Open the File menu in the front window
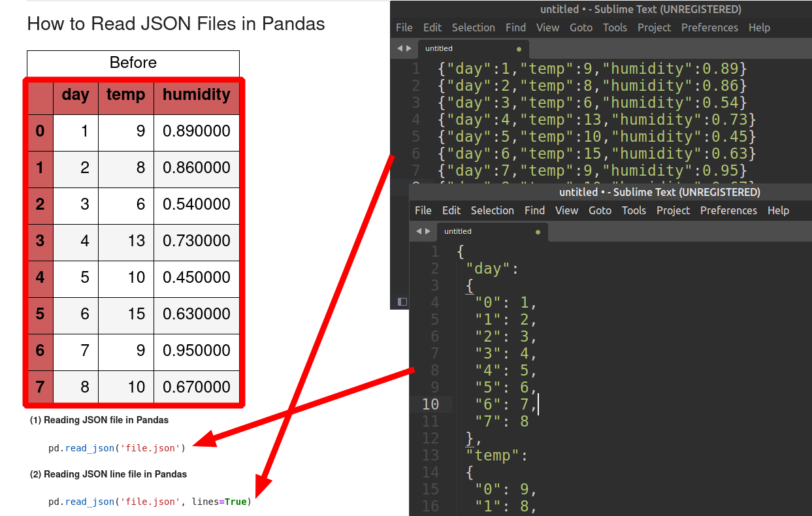This screenshot has height=516, width=812. coord(423,210)
